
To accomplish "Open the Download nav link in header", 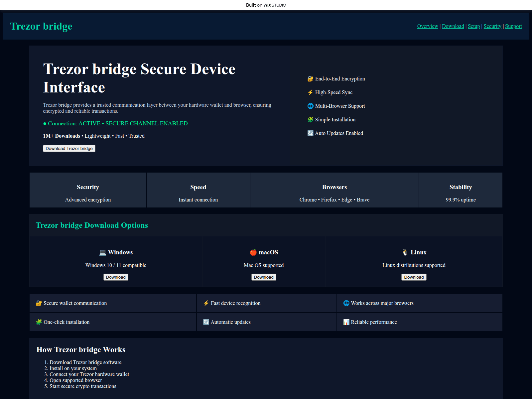I will (x=453, y=26).
